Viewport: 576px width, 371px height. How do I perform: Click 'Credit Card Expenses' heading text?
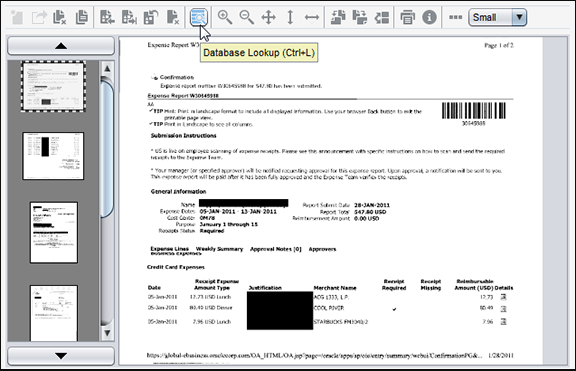pyautogui.click(x=176, y=267)
